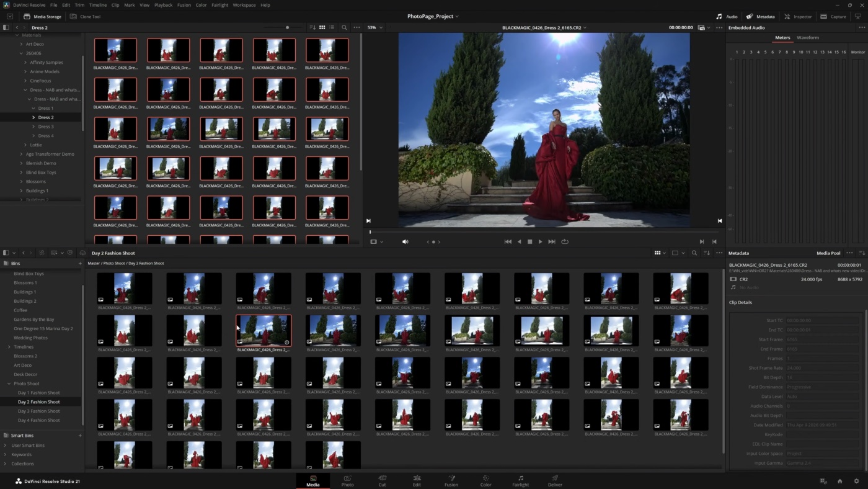Switch media storage to list view
868x489 pixels.
coord(332,28)
